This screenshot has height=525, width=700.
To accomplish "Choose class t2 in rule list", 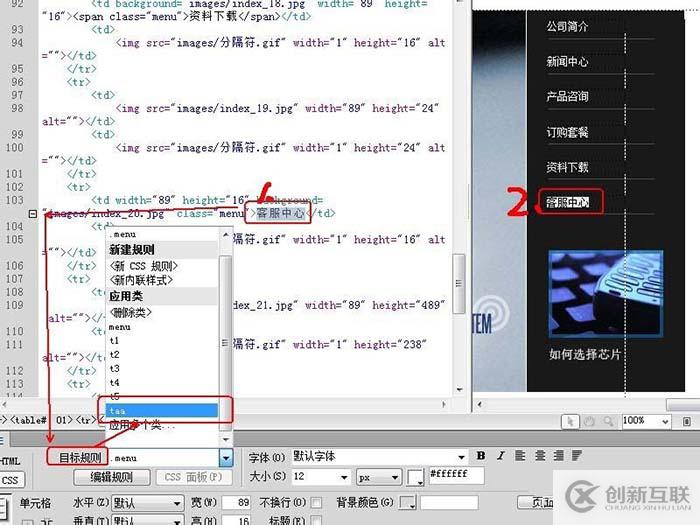I will 114,354.
